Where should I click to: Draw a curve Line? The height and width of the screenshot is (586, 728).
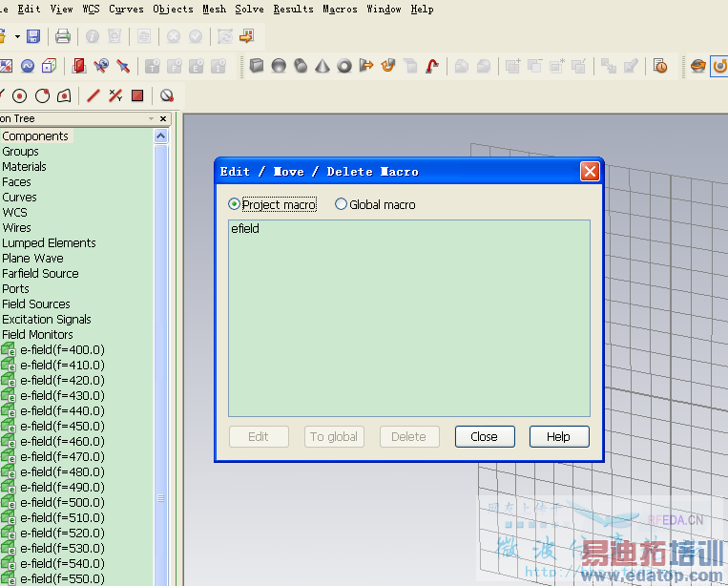pyautogui.click(x=94, y=95)
